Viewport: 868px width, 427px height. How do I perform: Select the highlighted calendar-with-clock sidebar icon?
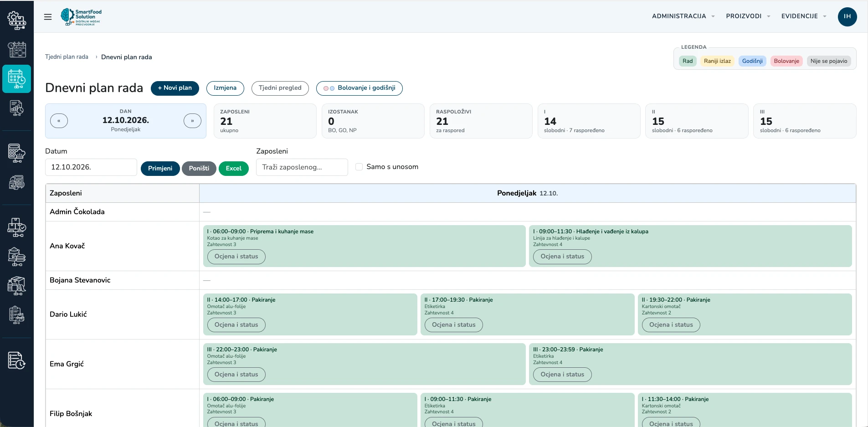point(17,79)
